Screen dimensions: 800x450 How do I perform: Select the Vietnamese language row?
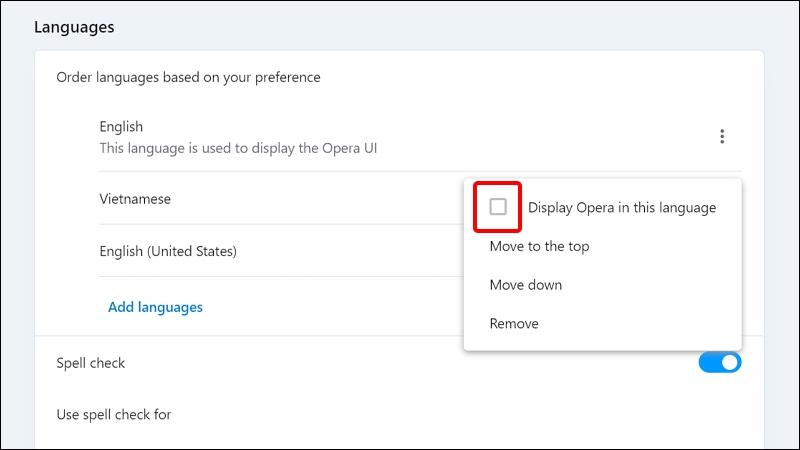135,199
